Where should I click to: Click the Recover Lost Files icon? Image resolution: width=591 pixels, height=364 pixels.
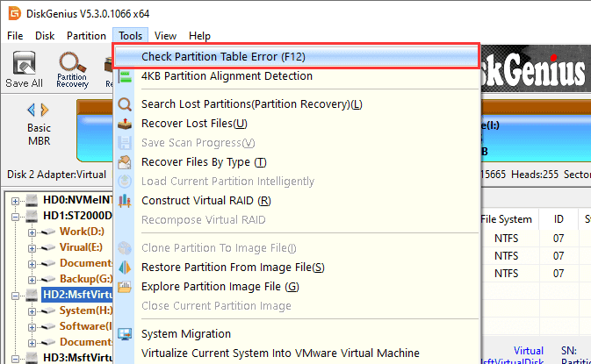tap(124, 124)
